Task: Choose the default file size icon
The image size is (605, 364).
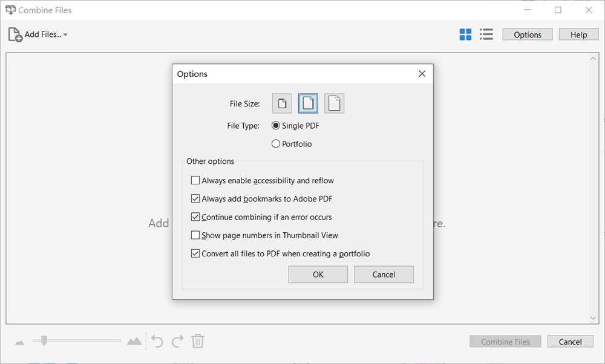Action: pyautogui.click(x=308, y=103)
